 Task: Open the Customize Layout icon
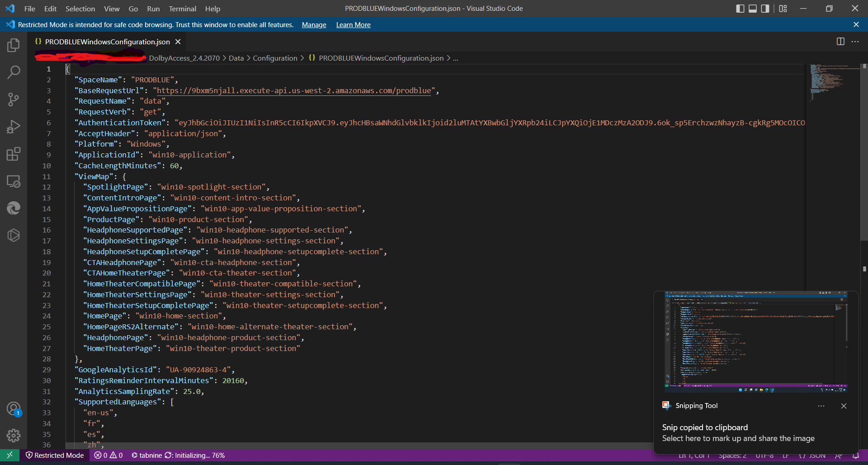[783, 9]
